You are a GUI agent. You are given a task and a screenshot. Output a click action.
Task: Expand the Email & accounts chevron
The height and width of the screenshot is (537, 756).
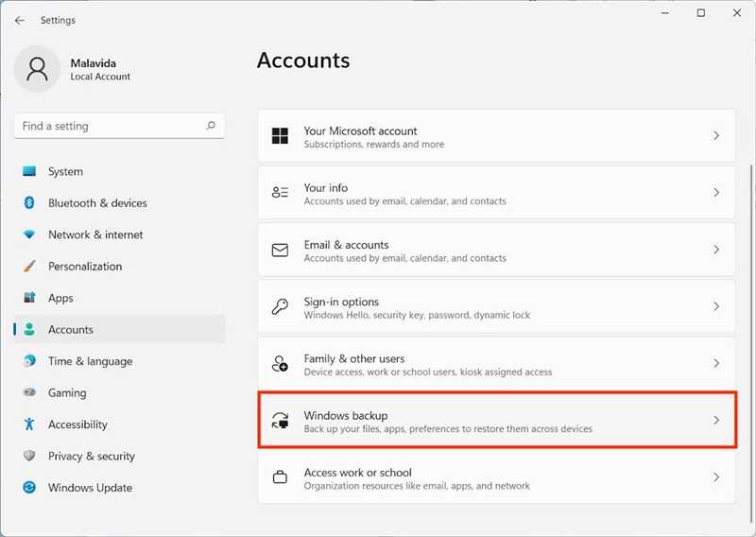pyautogui.click(x=716, y=250)
